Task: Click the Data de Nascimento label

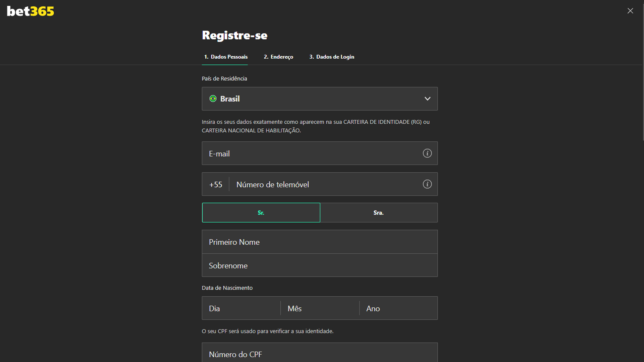Action: point(227,288)
